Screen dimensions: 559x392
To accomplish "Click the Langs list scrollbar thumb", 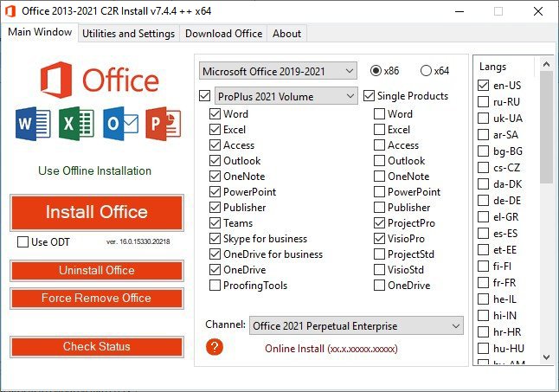I will pyautogui.click(x=546, y=127).
